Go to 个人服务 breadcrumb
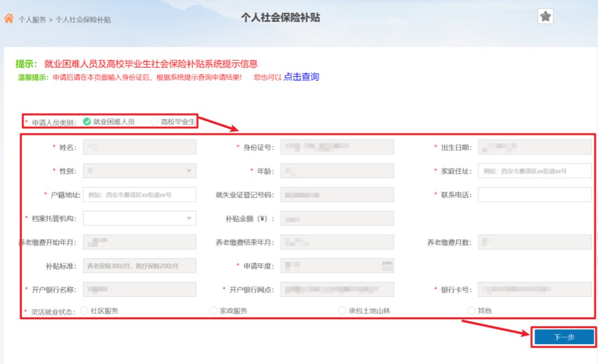This screenshot has width=598, height=364. [x=33, y=20]
